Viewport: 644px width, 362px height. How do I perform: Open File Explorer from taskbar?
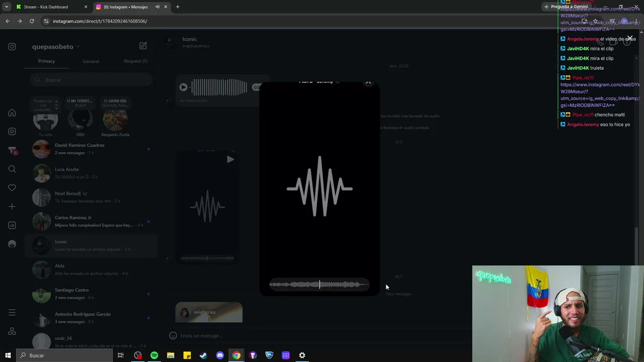pyautogui.click(x=171, y=355)
